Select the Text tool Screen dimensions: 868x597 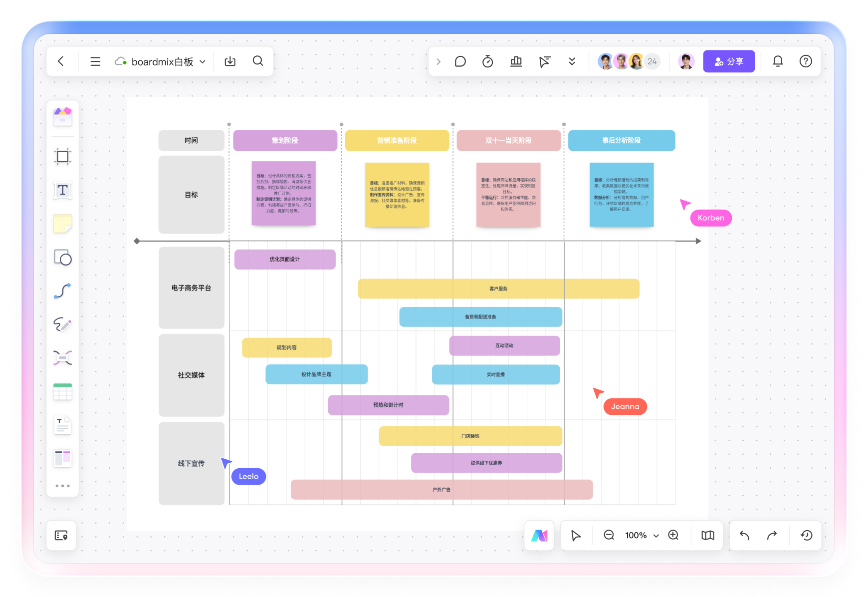(62, 190)
